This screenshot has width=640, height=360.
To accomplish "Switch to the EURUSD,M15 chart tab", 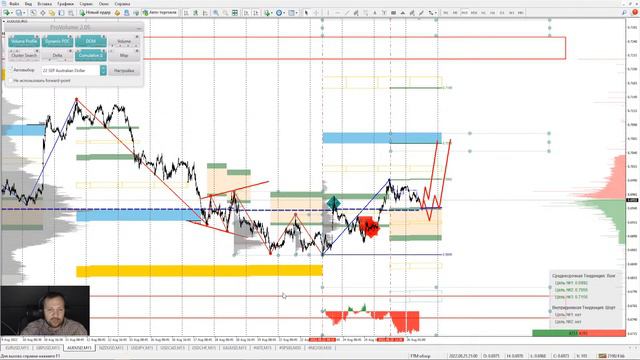I will 17,348.
